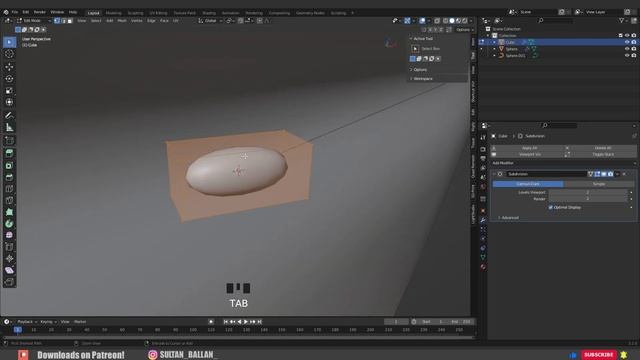The height and width of the screenshot is (360, 640).
Task: Select the Knife tool
Action: (9, 200)
